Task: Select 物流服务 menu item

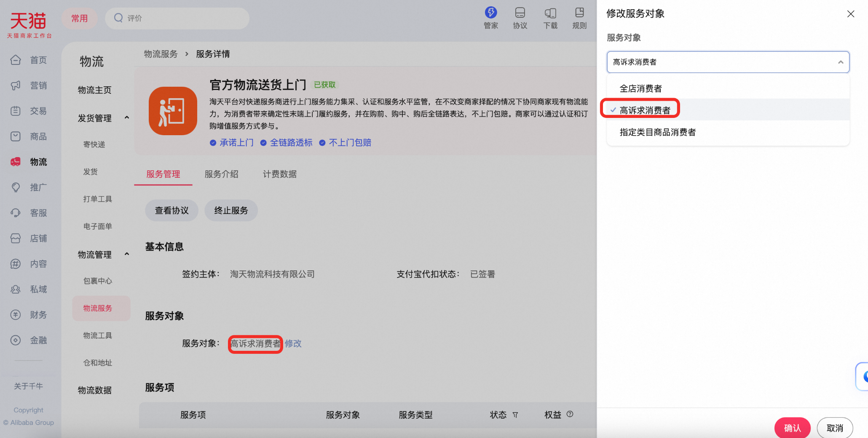Action: click(101, 308)
